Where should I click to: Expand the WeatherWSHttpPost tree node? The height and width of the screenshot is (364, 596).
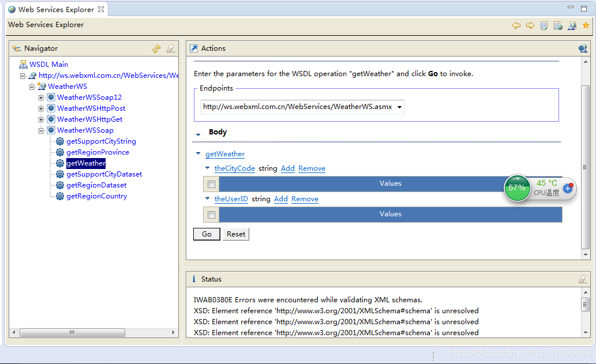coord(41,108)
